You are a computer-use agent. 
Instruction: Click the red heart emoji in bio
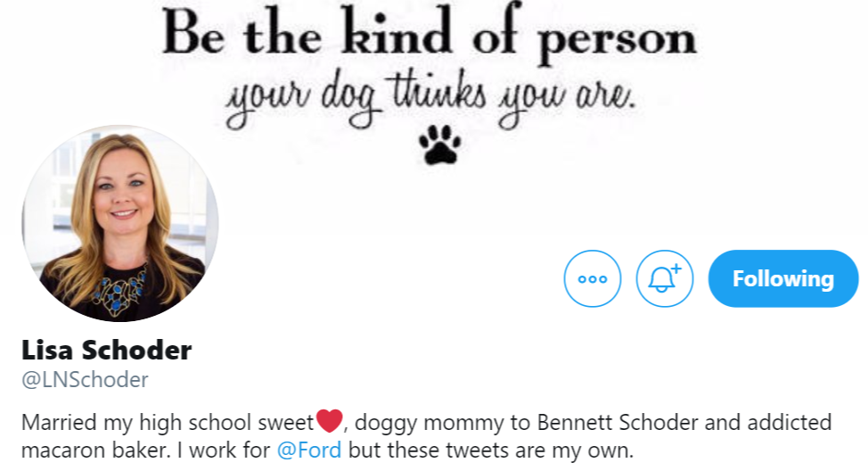[330, 421]
